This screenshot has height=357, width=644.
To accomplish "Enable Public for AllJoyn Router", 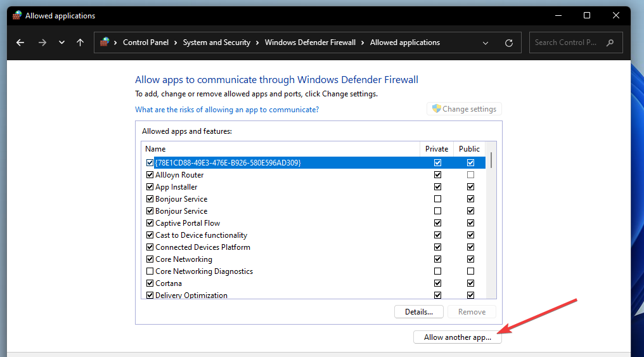I will point(471,174).
